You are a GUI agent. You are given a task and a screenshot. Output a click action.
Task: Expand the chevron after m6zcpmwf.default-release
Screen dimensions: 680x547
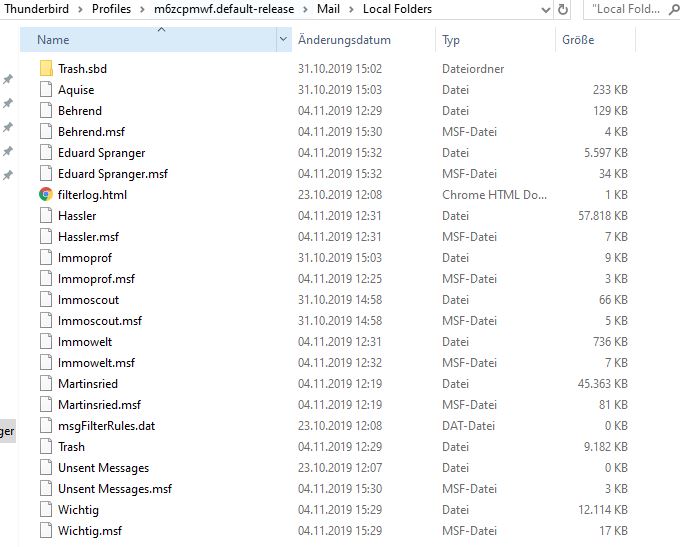point(305,9)
